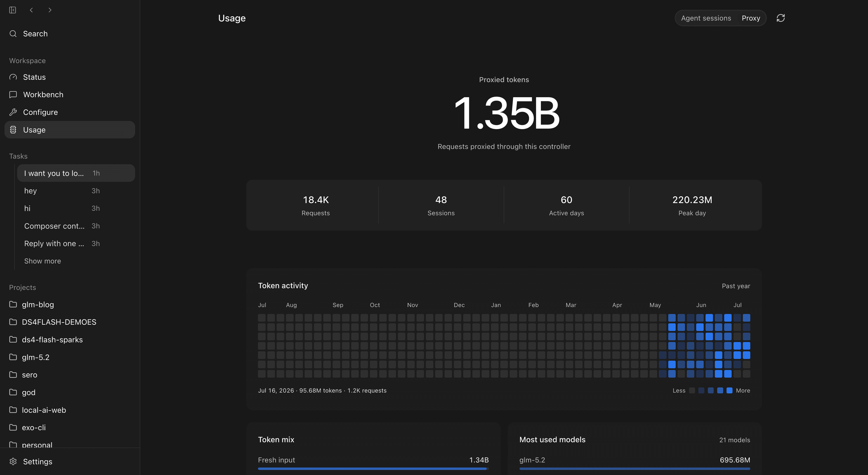
Task: Click the glm-5.2 695.68M value
Action: (x=735, y=460)
